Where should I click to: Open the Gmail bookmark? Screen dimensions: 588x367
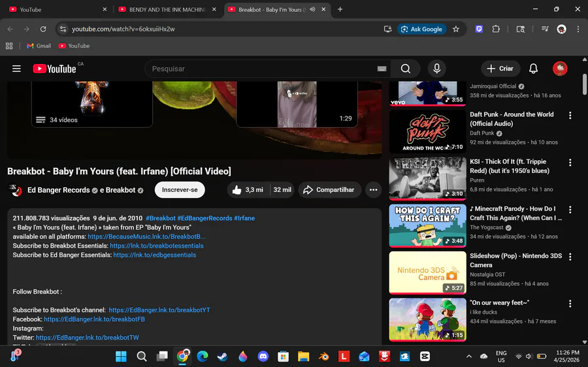(x=39, y=46)
